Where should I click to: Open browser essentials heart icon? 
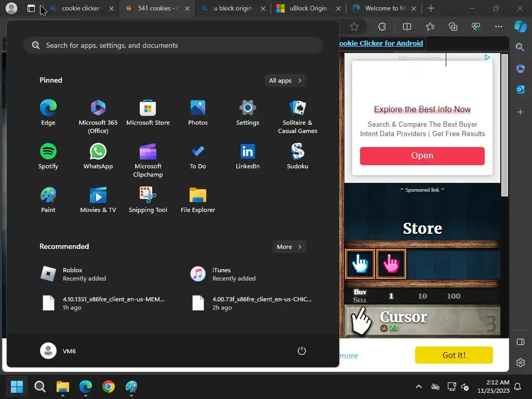476,26
